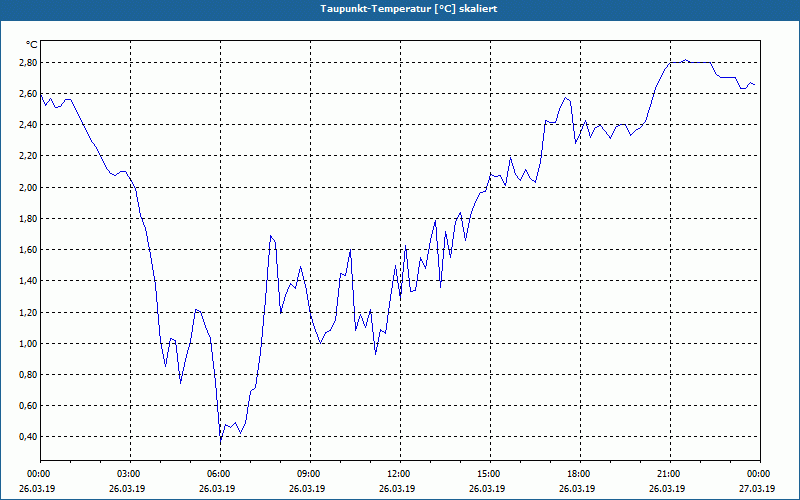
Task: Click the 12:00 time label
Action: pos(398,474)
